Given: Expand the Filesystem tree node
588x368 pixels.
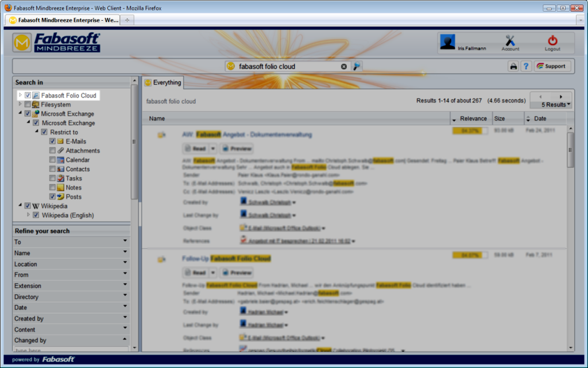Looking at the screenshot, I should click(20, 104).
